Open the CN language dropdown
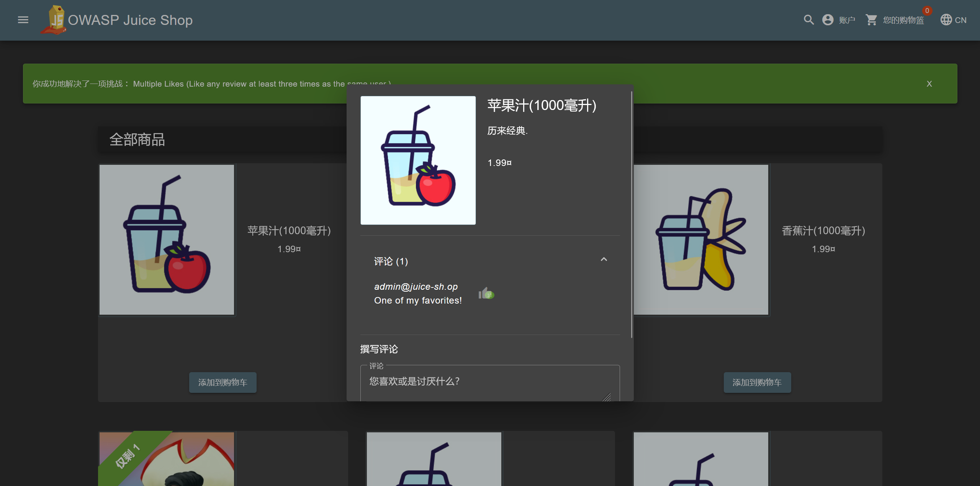This screenshot has width=980, height=486. [x=960, y=20]
